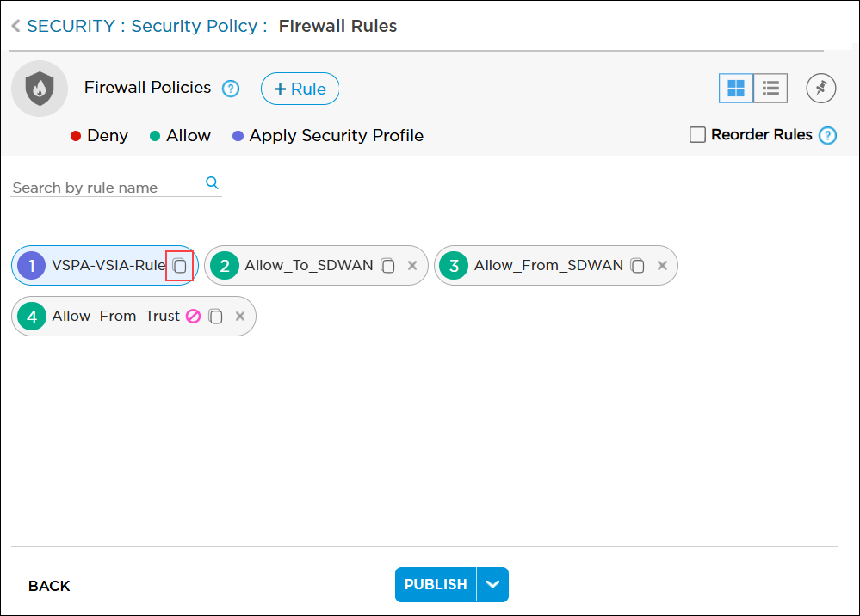Image resolution: width=860 pixels, height=616 pixels.
Task: Click the Publish button
Action: click(x=436, y=584)
